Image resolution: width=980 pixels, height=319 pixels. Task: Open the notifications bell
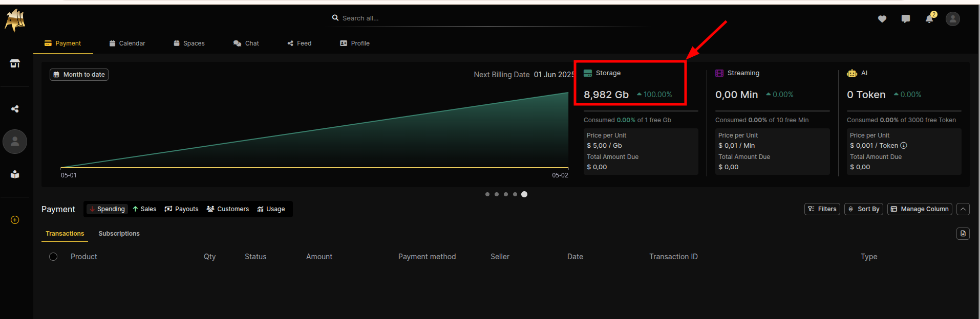click(929, 19)
